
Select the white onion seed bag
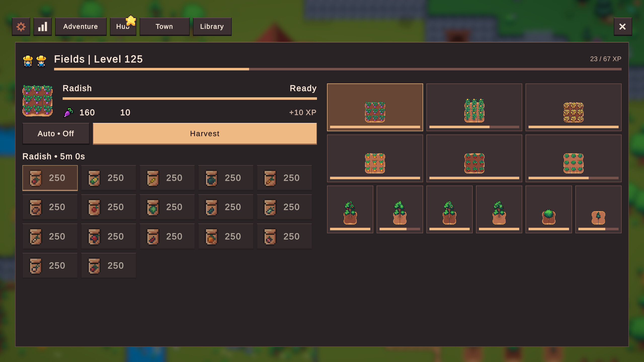(50, 266)
